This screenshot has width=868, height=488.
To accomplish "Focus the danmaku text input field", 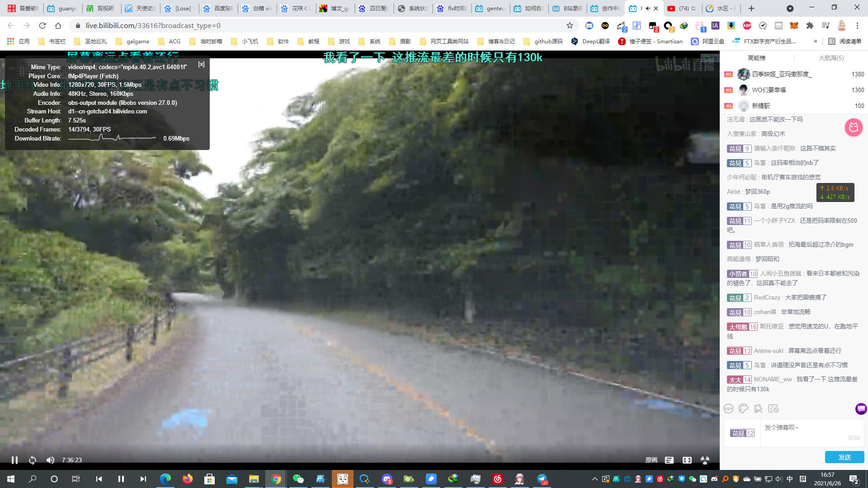I will 812,433.
